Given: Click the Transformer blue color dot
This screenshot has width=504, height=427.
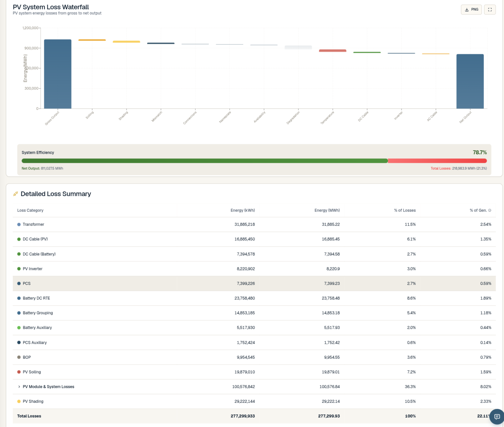Looking at the screenshot, I should [19, 224].
